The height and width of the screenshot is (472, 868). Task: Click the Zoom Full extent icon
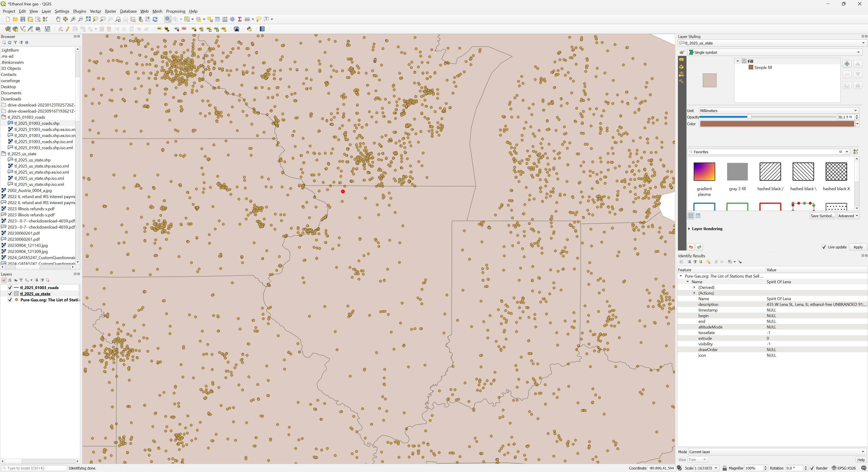88,19
